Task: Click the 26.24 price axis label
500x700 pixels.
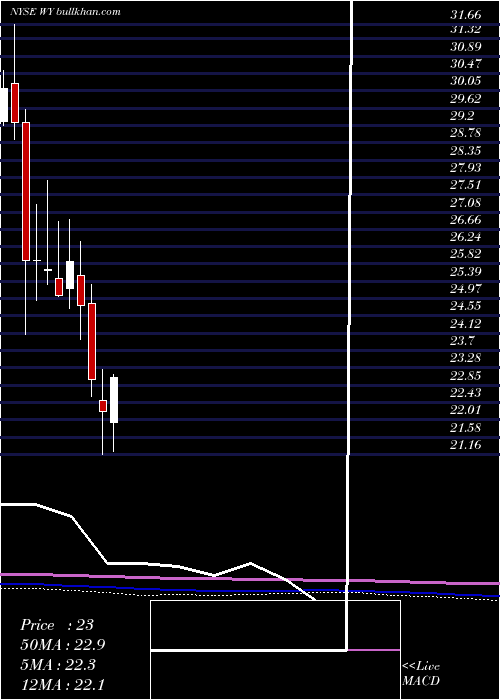Action: pyautogui.click(x=466, y=238)
